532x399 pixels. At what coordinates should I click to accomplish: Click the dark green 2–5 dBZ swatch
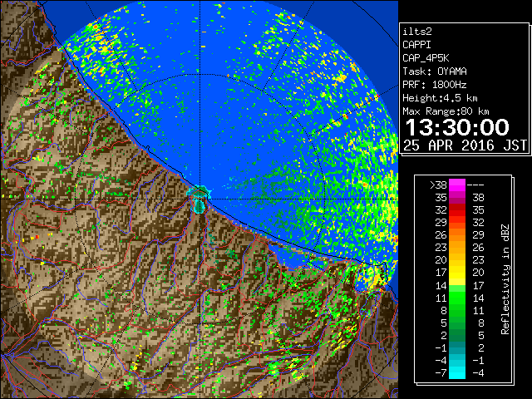457,335
